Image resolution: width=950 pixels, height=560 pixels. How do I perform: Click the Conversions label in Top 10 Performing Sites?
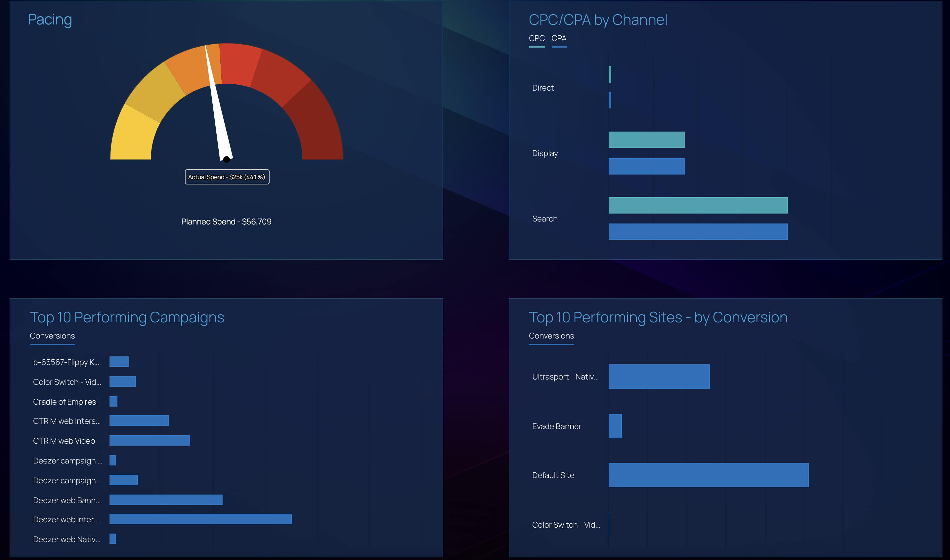(x=552, y=336)
